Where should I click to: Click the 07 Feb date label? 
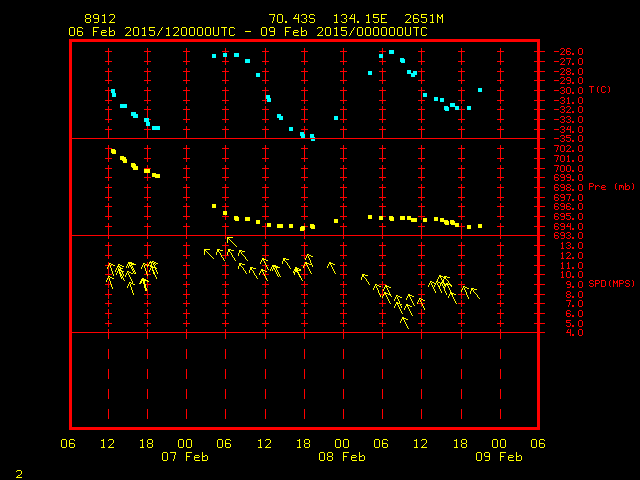[x=185, y=456]
